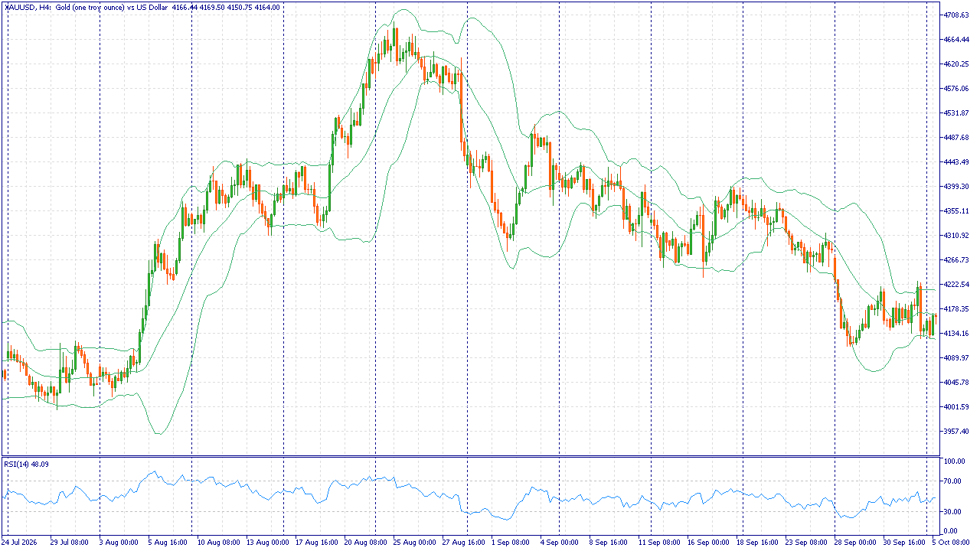
Task: Select the 4620.25 price axis value
Action: pyautogui.click(x=957, y=64)
